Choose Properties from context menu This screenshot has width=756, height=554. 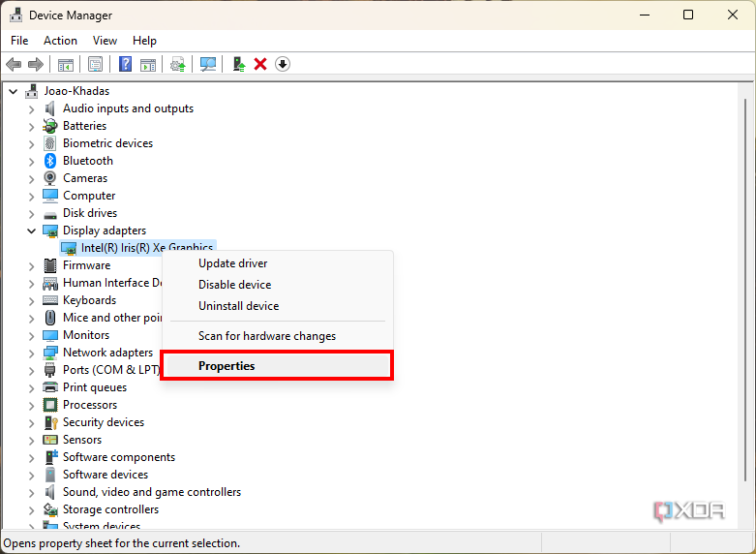point(277,366)
